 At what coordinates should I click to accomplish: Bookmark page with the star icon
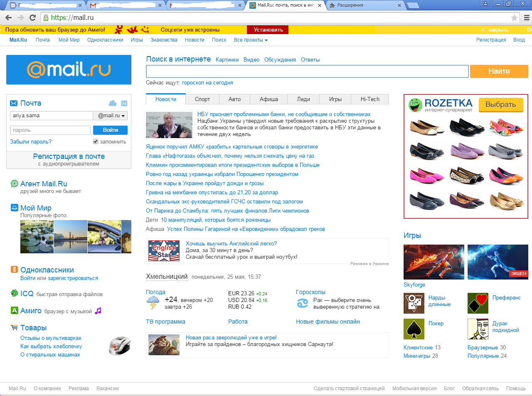coord(514,18)
